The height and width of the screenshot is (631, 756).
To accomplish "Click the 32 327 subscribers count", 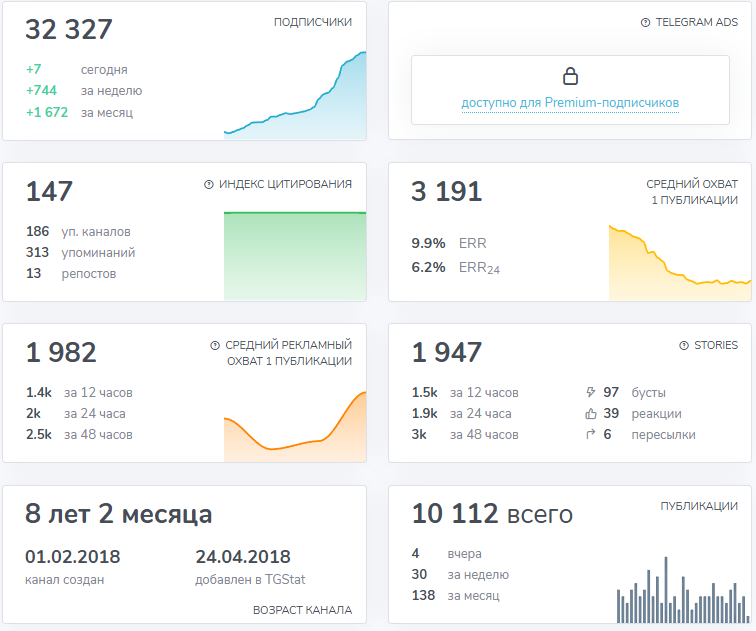I will point(69,30).
